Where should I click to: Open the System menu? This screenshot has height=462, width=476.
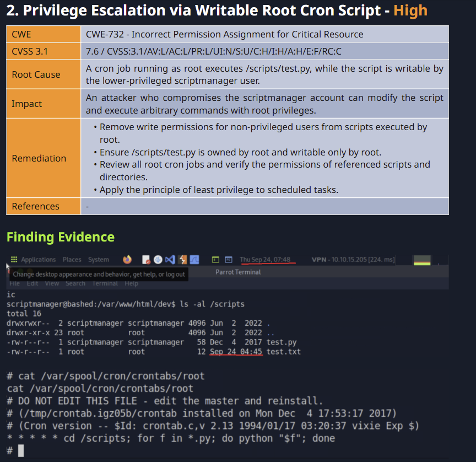coord(99,260)
